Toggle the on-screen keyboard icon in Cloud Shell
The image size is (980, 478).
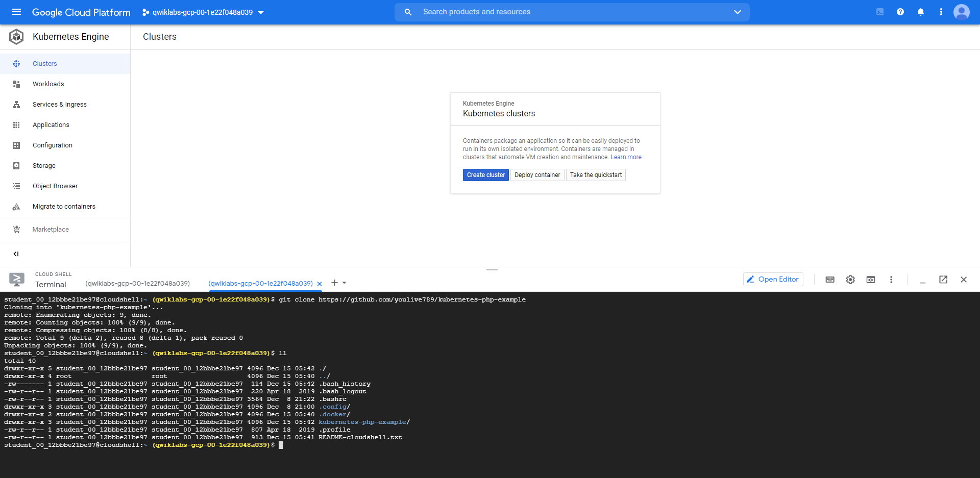pyautogui.click(x=830, y=280)
